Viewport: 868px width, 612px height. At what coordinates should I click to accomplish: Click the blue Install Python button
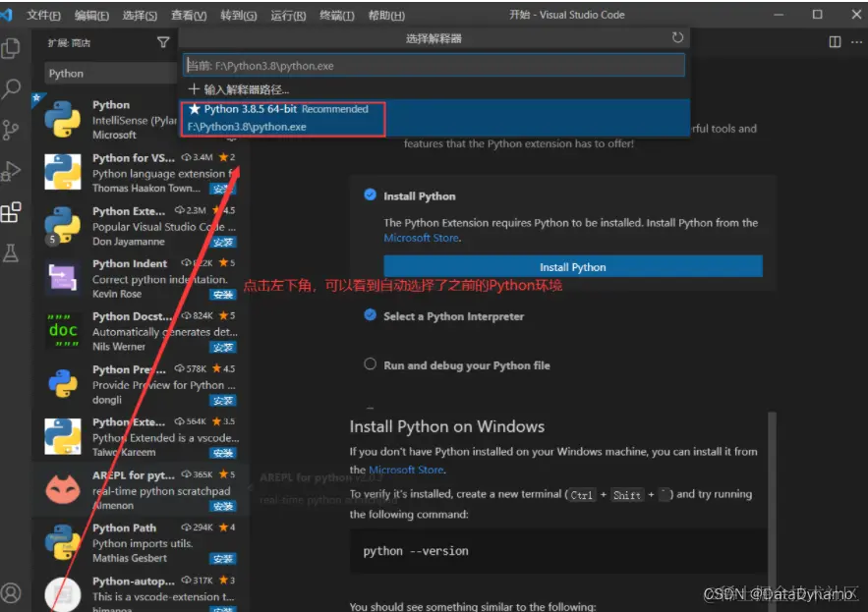point(573,267)
